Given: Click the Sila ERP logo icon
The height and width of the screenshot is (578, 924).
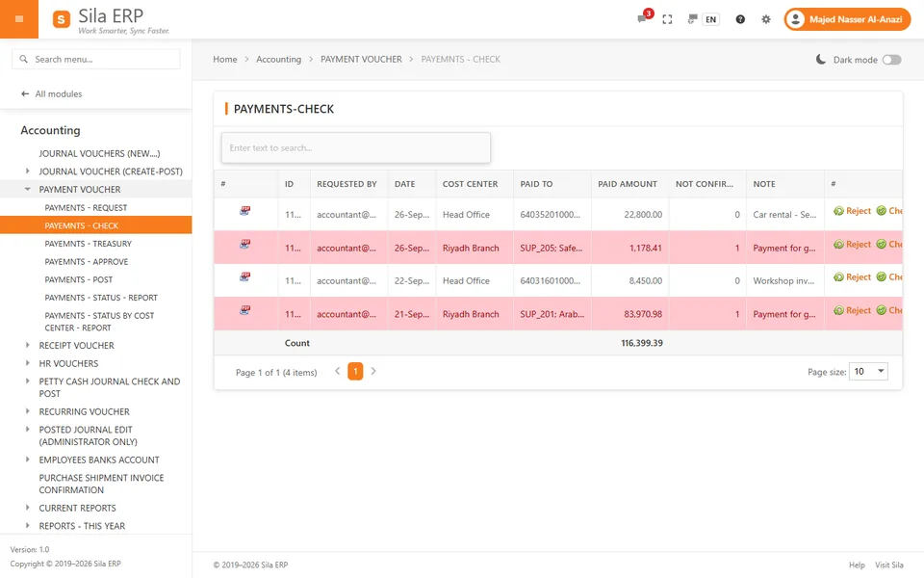Looking at the screenshot, I should tap(62, 19).
